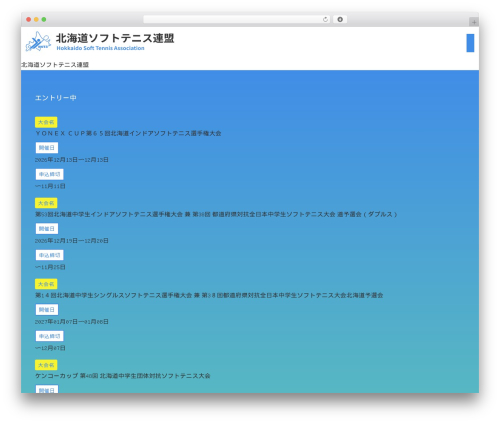Viewport: 500px width, 423px height.
Task: Click deadline ~11月11日 text
Action: click(x=50, y=186)
